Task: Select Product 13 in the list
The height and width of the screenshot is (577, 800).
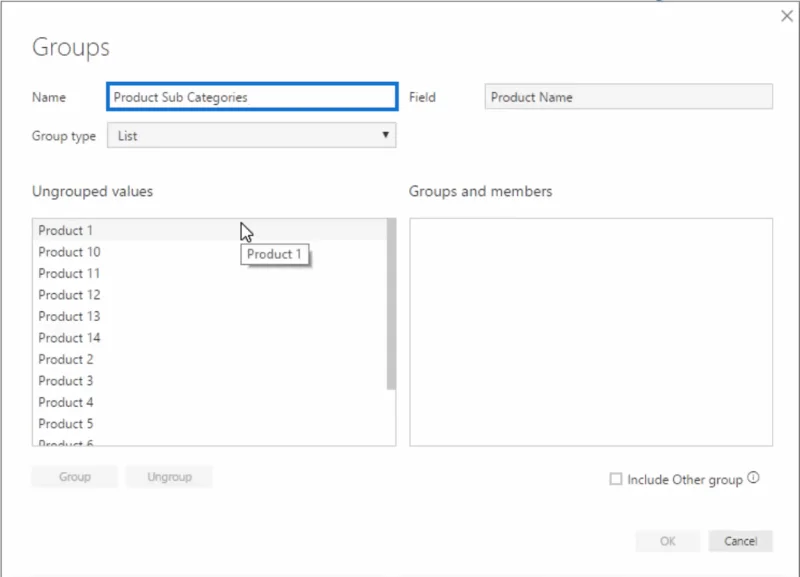Action: pyautogui.click(x=210, y=316)
